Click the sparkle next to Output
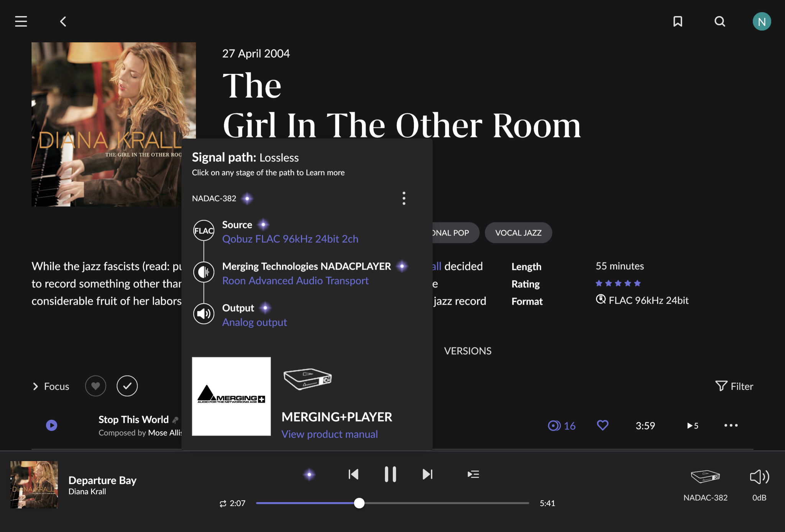Image resolution: width=785 pixels, height=532 pixels. [265, 308]
